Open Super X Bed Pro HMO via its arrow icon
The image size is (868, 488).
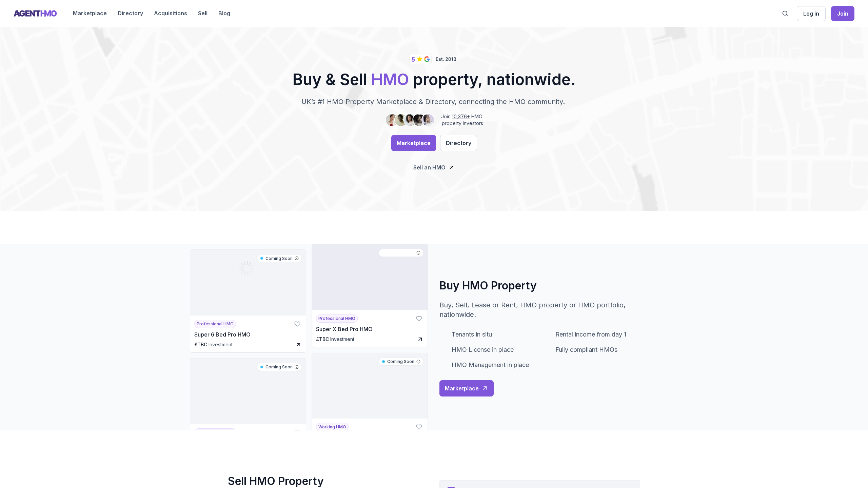coord(420,339)
